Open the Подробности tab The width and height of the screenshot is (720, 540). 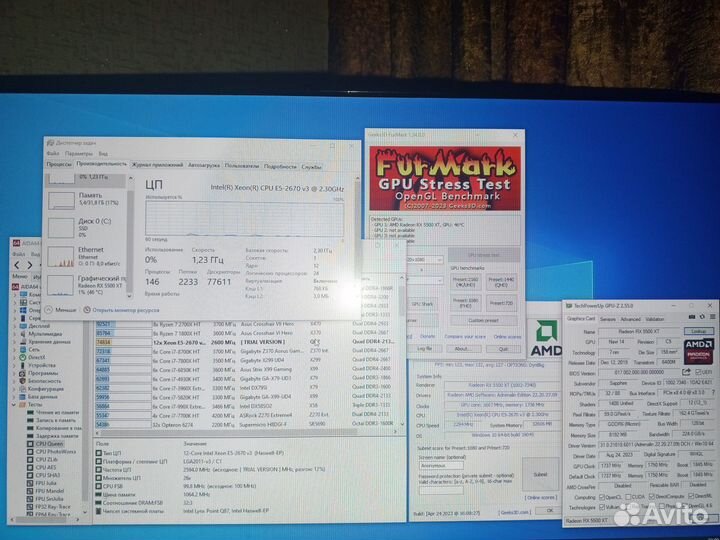click(x=281, y=166)
